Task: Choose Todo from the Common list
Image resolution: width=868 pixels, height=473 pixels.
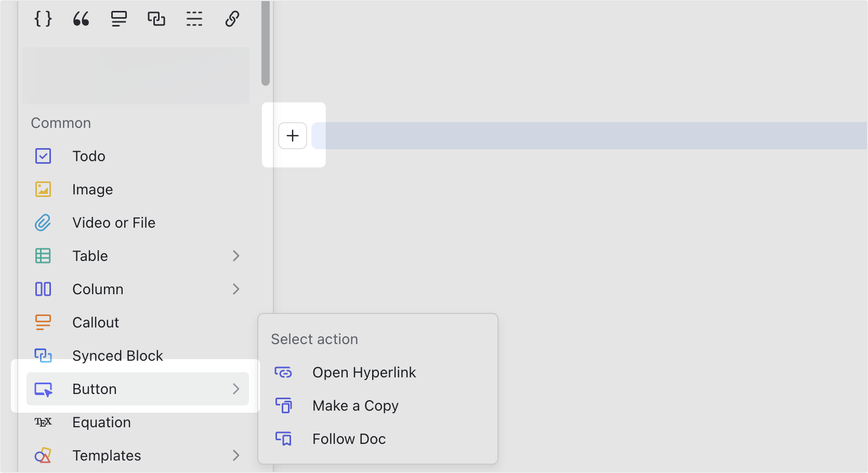Action: (x=138, y=156)
